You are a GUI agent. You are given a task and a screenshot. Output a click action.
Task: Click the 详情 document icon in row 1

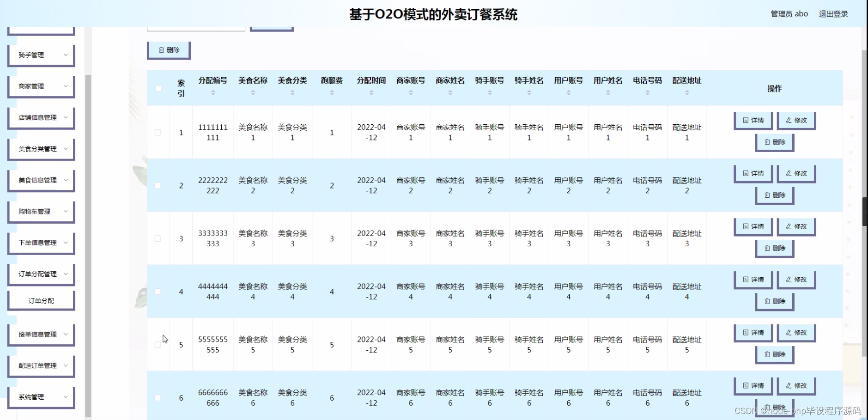(745, 120)
